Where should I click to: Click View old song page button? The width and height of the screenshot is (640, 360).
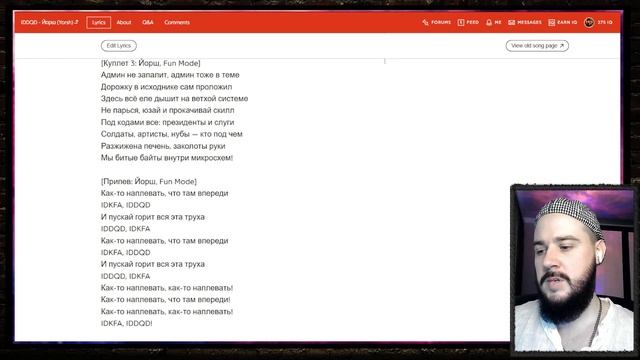[537, 46]
